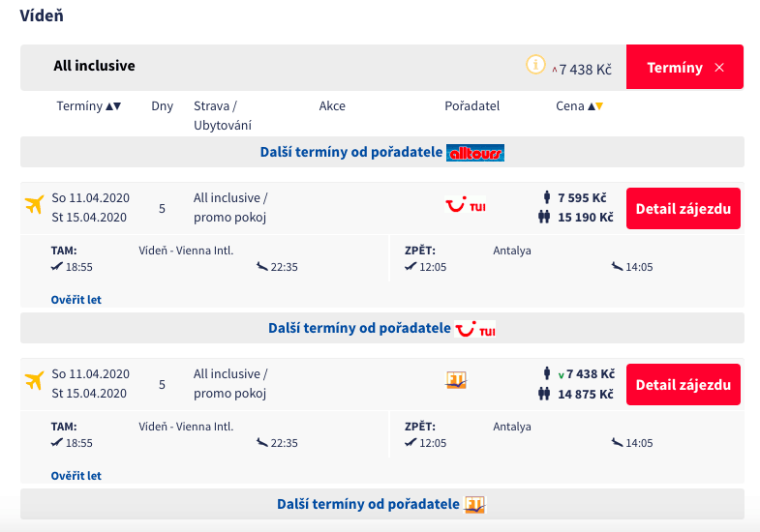Click the airplane icon in second offer
The height and width of the screenshot is (532, 760).
click(35, 381)
